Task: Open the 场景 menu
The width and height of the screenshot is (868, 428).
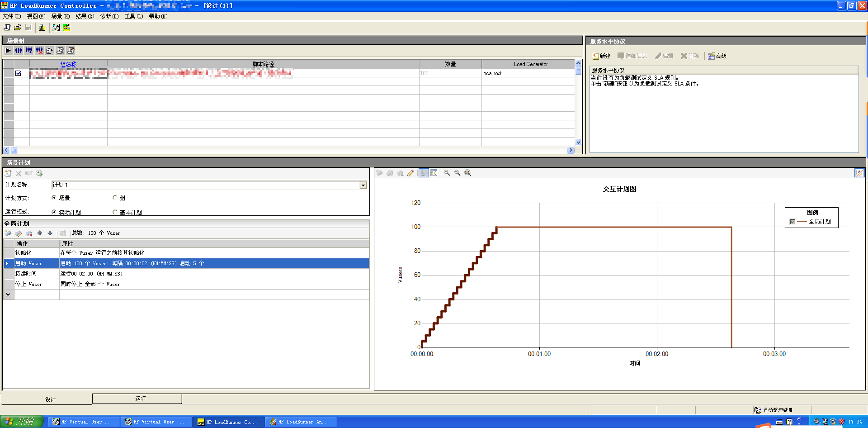Action: 60,16
